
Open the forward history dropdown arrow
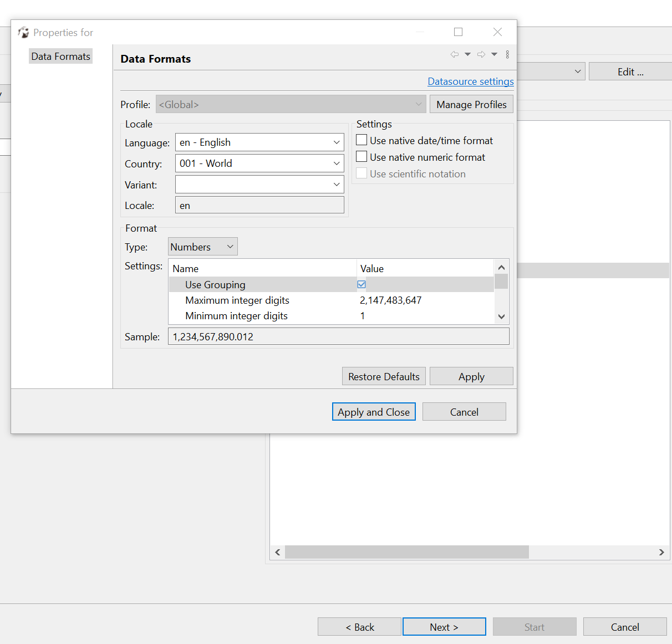494,54
